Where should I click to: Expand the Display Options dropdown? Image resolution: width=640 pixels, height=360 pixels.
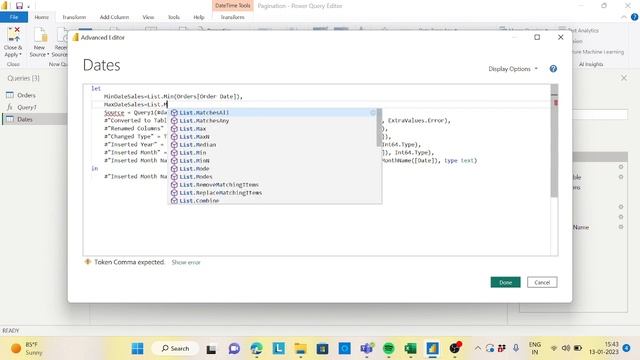click(513, 69)
